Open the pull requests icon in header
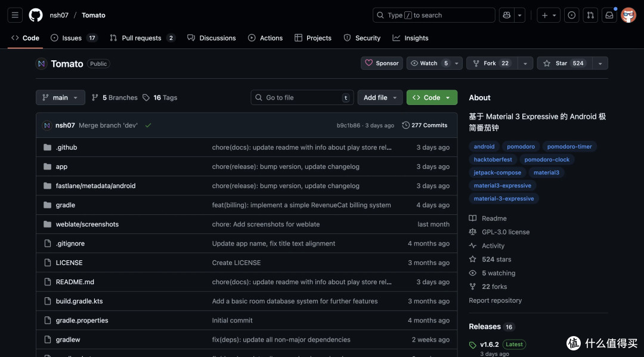The height and width of the screenshot is (357, 644). tap(590, 15)
